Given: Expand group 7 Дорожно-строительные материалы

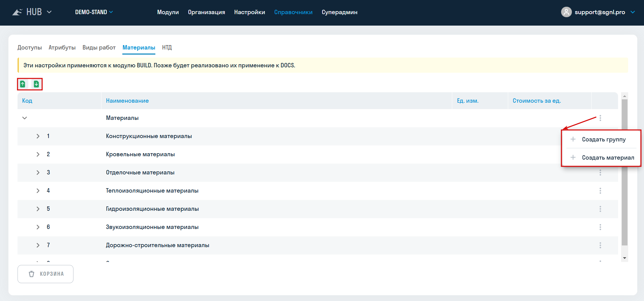Looking at the screenshot, I should point(38,245).
